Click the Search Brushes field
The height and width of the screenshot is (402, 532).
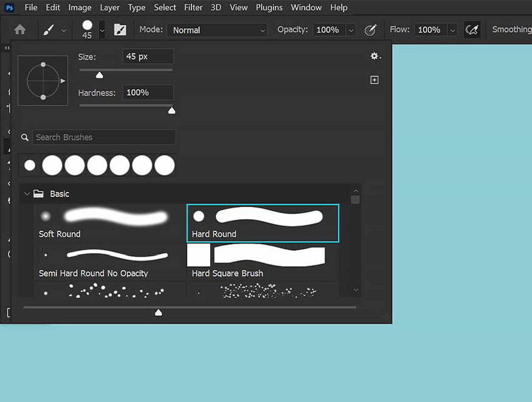pos(104,137)
